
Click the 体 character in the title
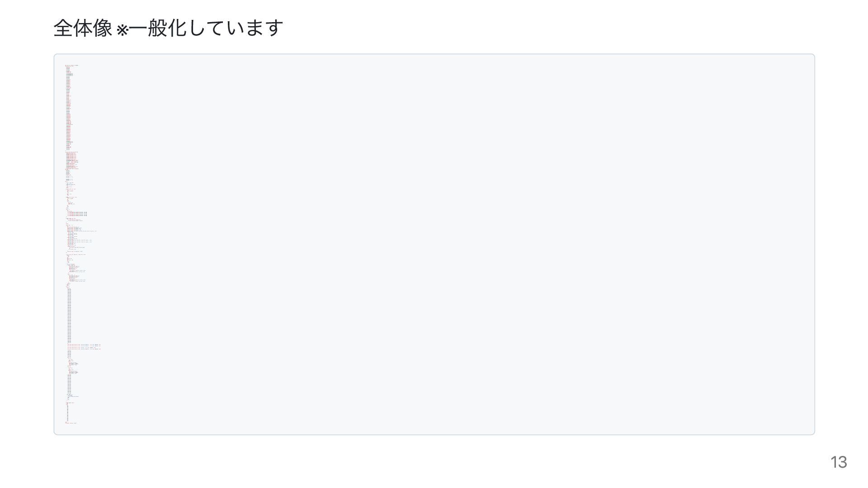(83, 28)
